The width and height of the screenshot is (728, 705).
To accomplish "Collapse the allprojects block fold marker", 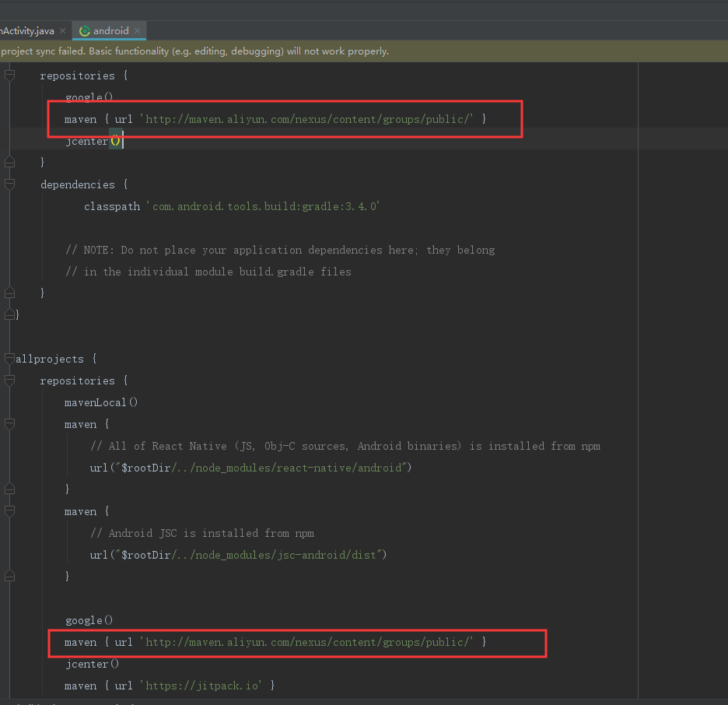I will [x=9, y=358].
